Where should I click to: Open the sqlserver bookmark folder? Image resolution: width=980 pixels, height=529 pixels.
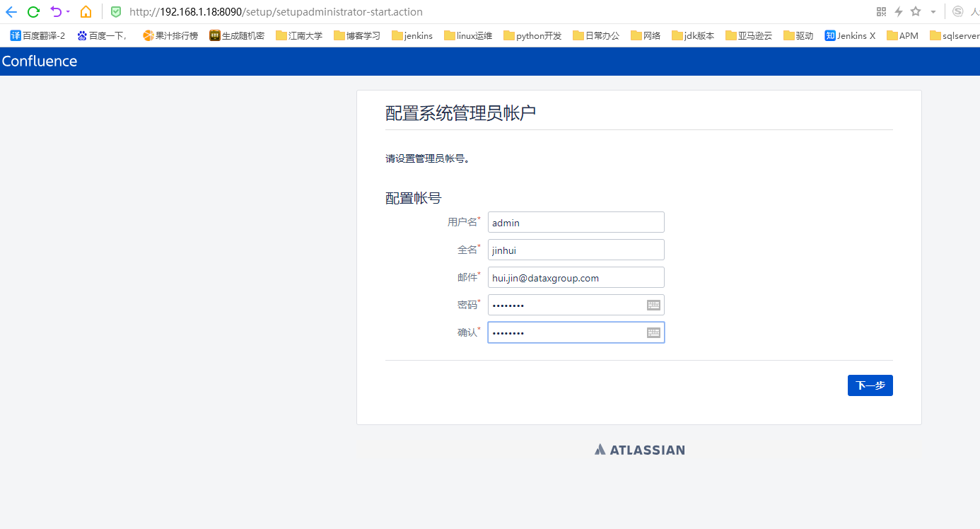pos(955,35)
